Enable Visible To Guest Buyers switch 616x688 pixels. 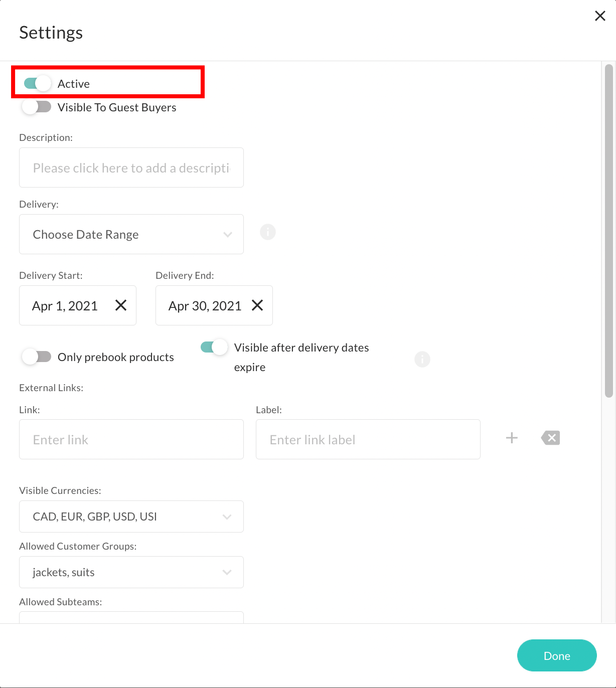[x=37, y=107]
